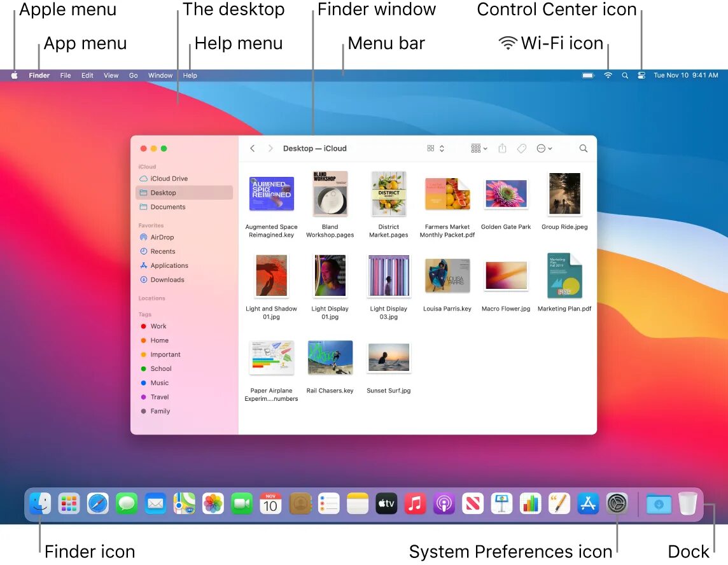Open News app in Dock
The width and height of the screenshot is (728, 565).
472,503
